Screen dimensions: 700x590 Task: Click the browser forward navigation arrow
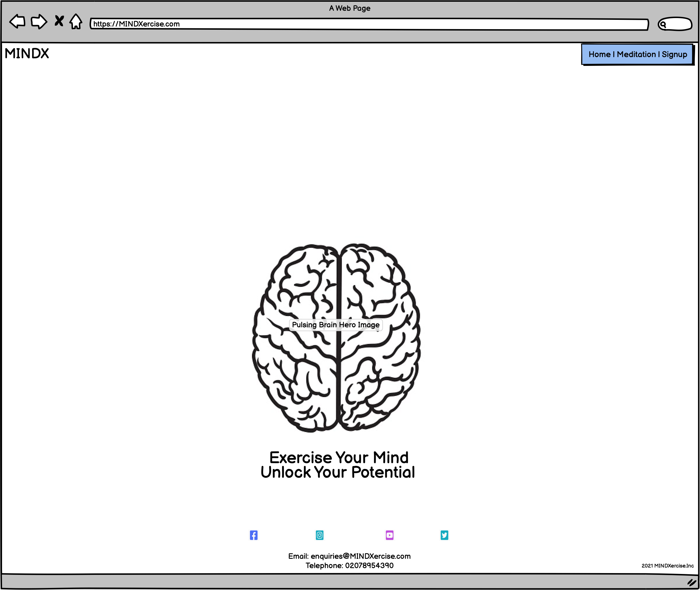coord(38,23)
